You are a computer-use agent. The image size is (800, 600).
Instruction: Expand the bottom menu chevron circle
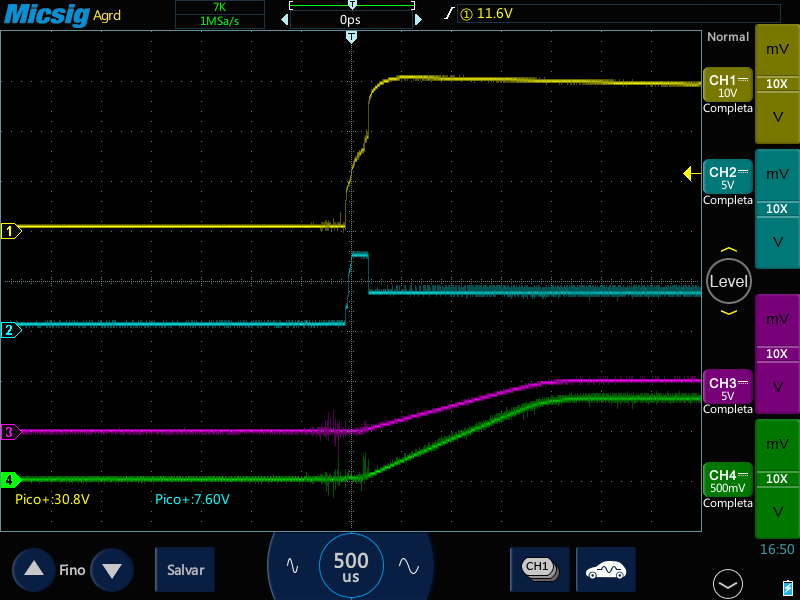[x=728, y=584]
